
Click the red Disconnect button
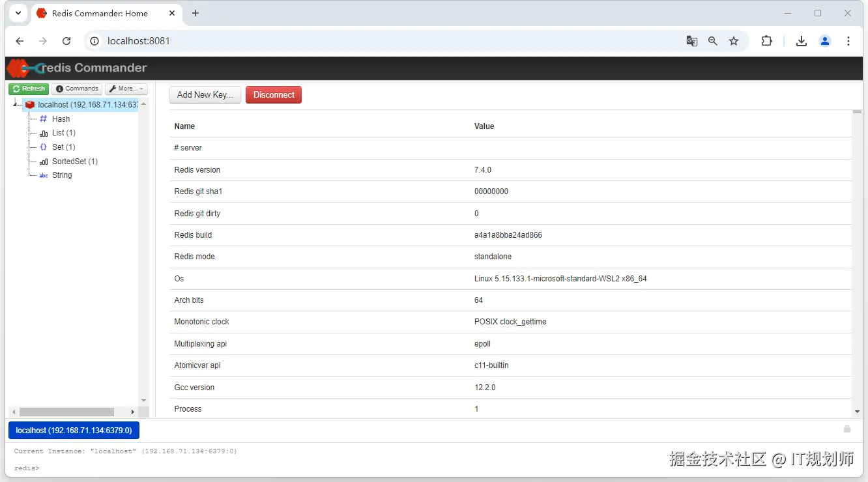click(274, 94)
